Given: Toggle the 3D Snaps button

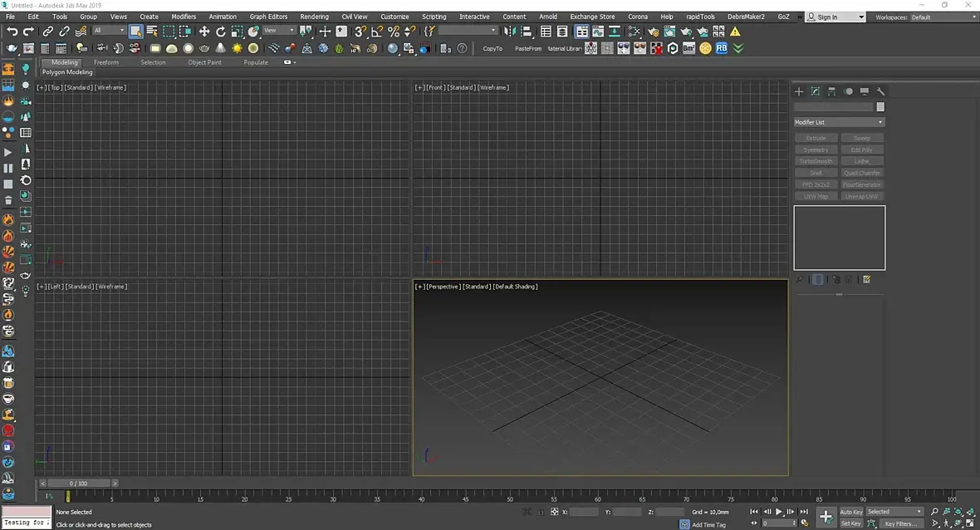Looking at the screenshot, I should [x=360, y=32].
